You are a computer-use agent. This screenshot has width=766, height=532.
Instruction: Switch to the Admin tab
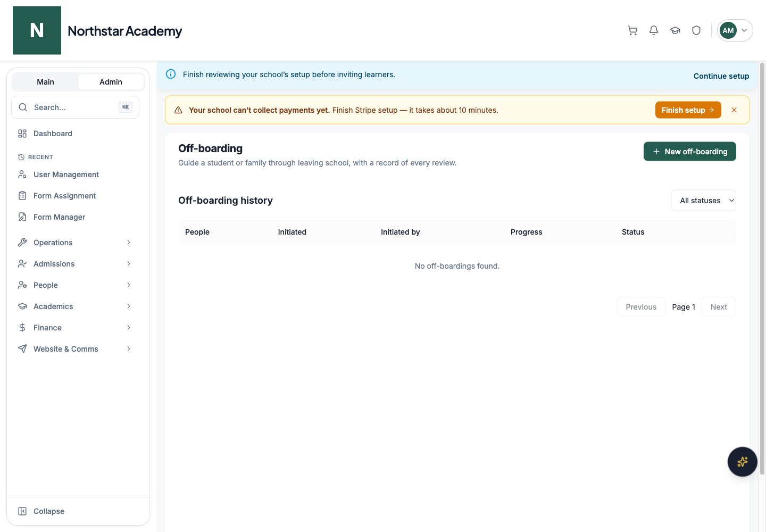coord(111,82)
